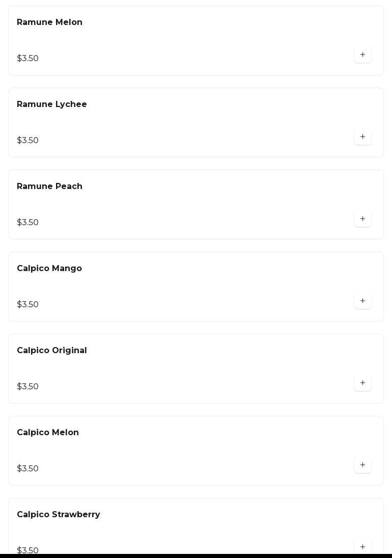Click the Ramune Melon $3.50 price
392x558 pixels.
[x=28, y=59]
